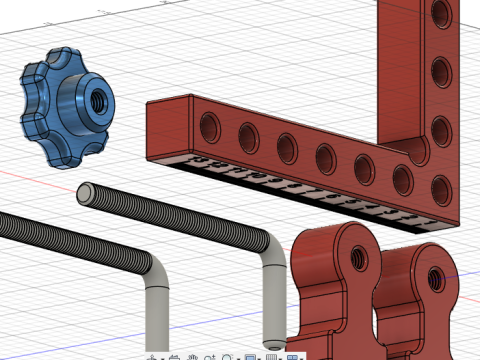Select the square end face of red bracket
This screenshot has width=480, height=360.
169,128
